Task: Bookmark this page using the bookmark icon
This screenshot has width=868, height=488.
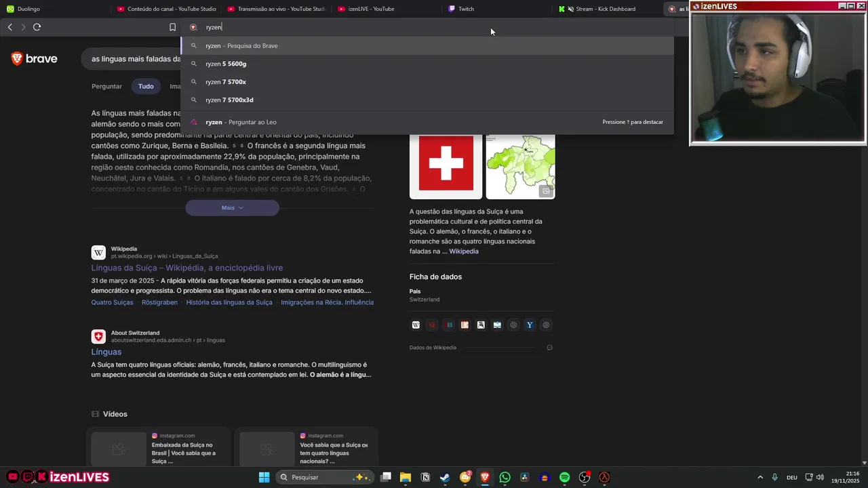Action: 172,27
